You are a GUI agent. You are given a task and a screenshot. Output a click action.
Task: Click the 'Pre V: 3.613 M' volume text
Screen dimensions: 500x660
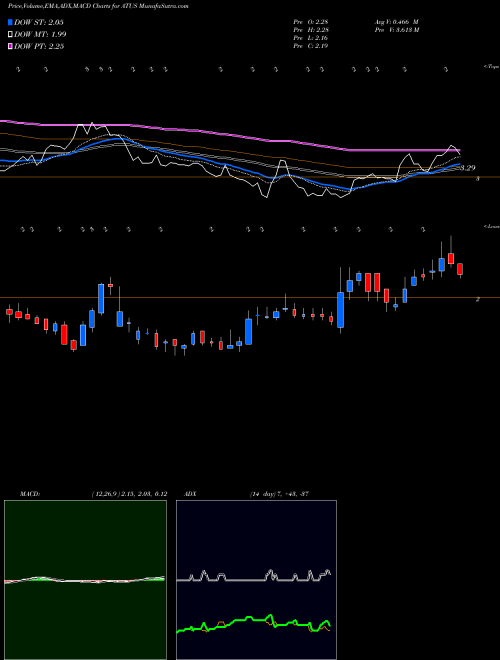coord(397,30)
